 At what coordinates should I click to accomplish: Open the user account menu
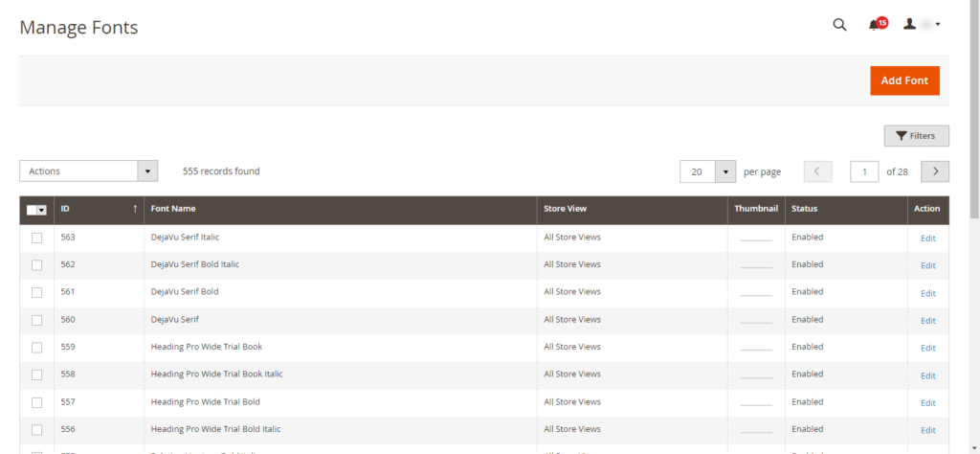pos(923,25)
